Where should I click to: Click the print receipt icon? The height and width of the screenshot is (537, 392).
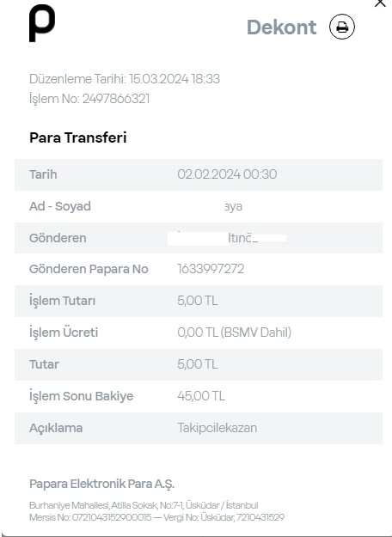click(x=342, y=27)
